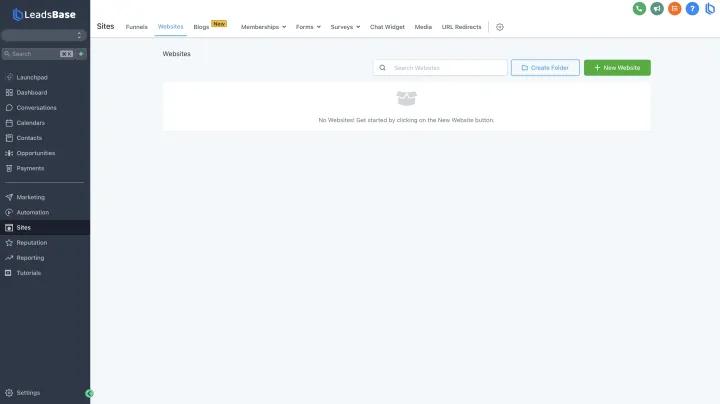
Task: Open Launchpad from the sidebar
Action: 32,77
